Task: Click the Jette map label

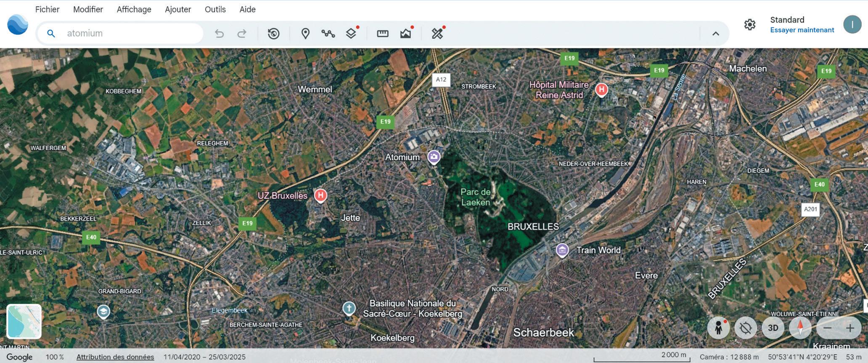Action: coord(350,218)
